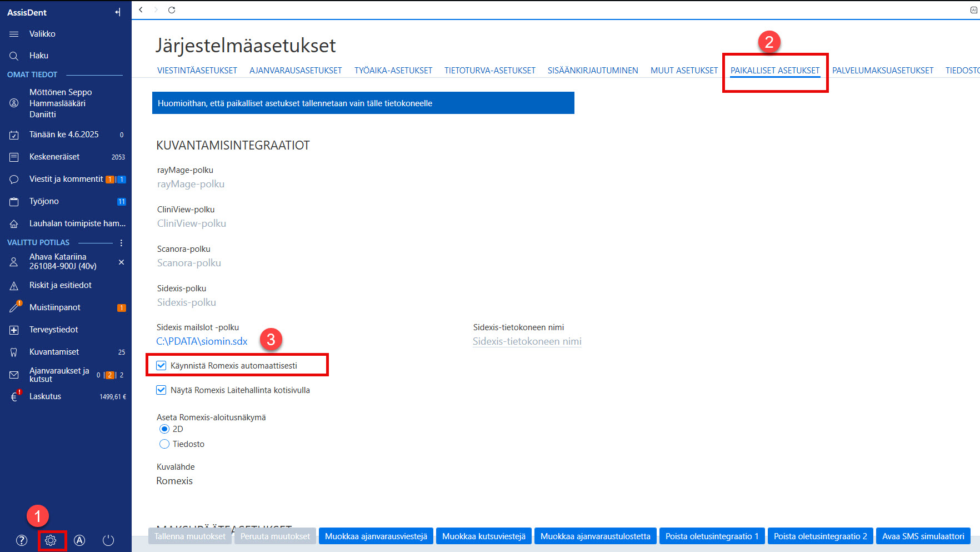
Task: Click Muokkaa ajanvaraustulostetta button
Action: tap(596, 536)
